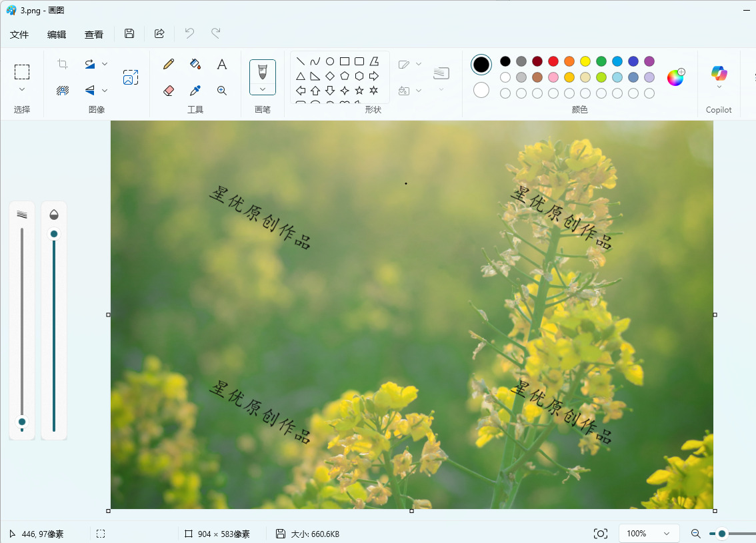Viewport: 756px width, 543px height.
Task: Choose the oval shape
Action: click(x=330, y=61)
